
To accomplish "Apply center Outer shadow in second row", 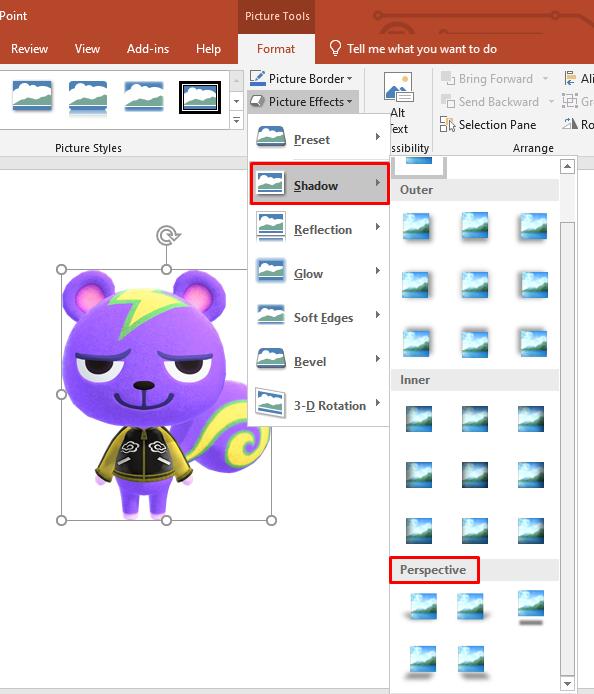I will pyautogui.click(x=475, y=285).
